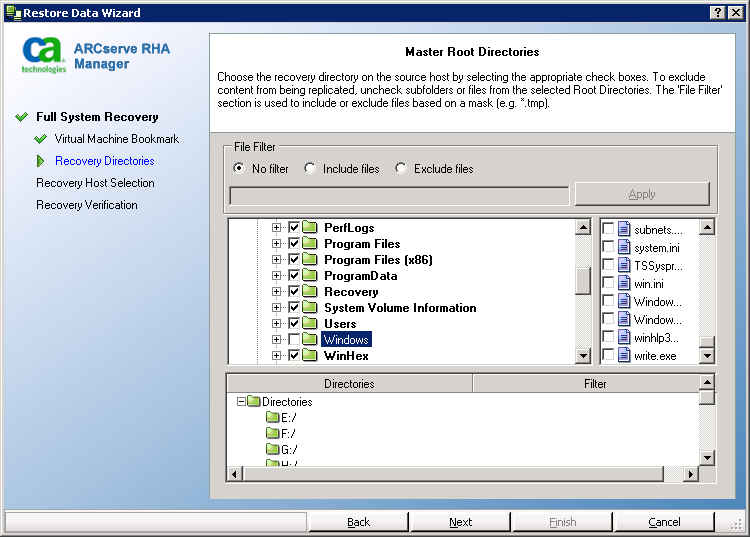Expand the System Volume Information node
The image size is (750, 537).
[x=277, y=308]
